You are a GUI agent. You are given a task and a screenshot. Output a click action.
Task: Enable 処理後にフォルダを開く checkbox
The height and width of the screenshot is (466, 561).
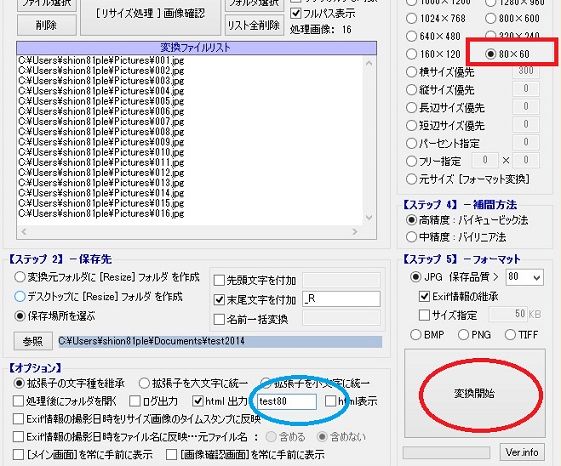pyautogui.click(x=18, y=401)
